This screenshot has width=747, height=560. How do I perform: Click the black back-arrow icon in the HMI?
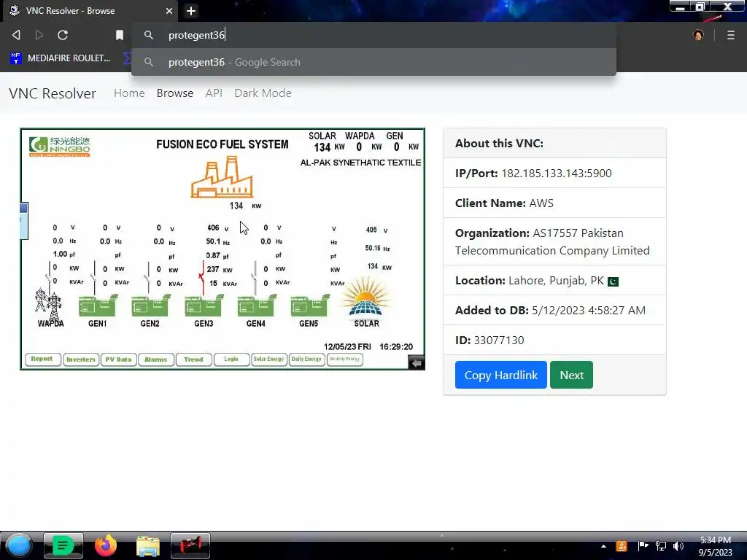[417, 363]
